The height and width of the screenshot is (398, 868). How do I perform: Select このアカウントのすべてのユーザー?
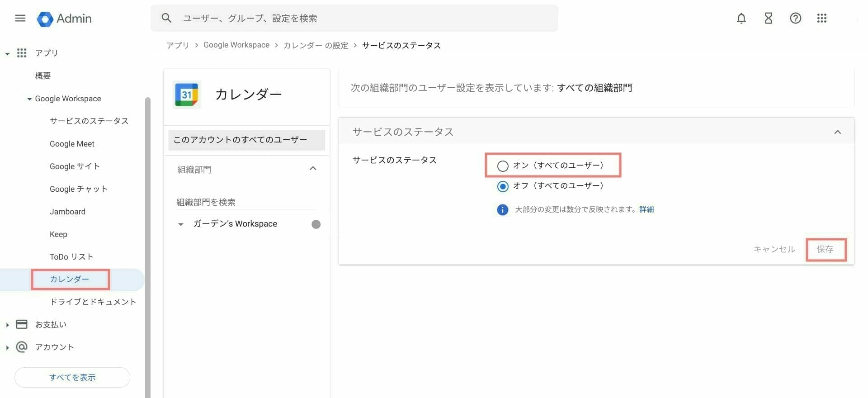(x=246, y=140)
